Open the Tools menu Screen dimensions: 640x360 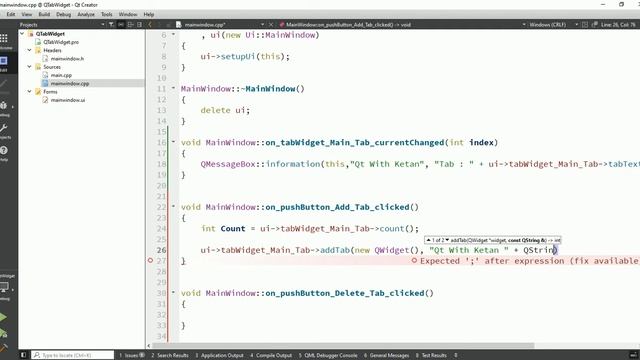point(107,14)
